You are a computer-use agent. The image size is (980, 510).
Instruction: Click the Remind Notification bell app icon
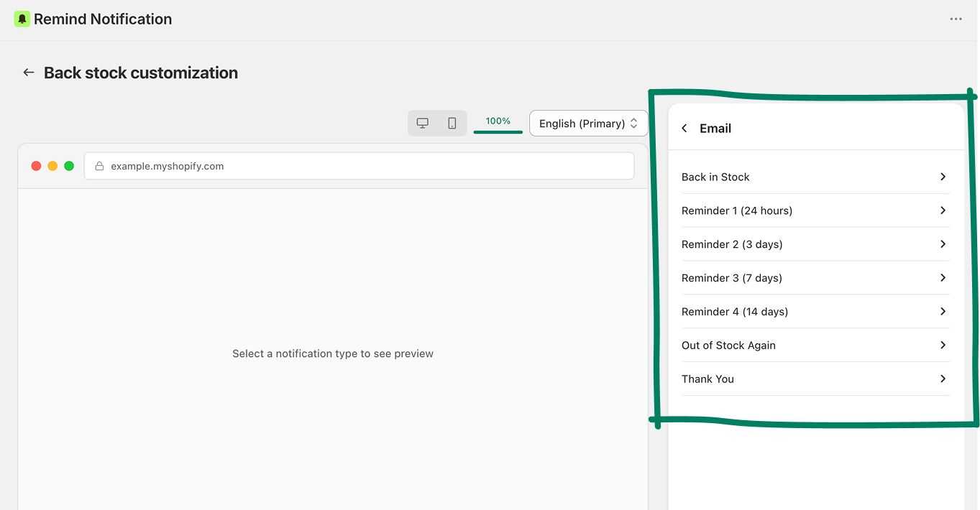pyautogui.click(x=22, y=19)
